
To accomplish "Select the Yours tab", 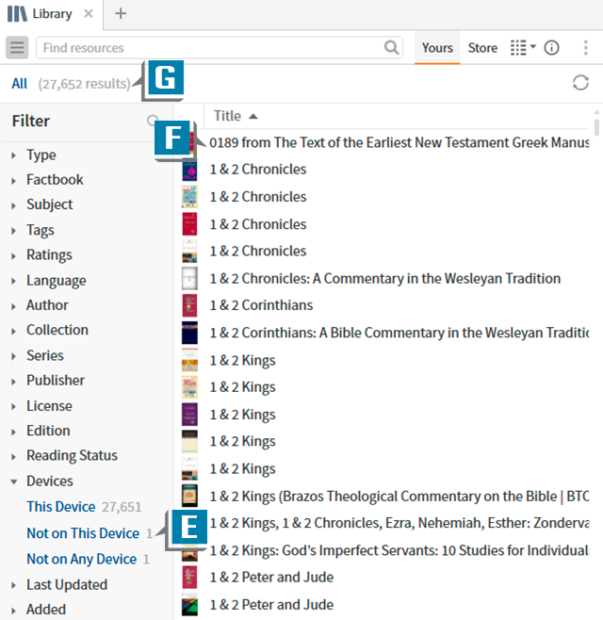I will pos(437,48).
